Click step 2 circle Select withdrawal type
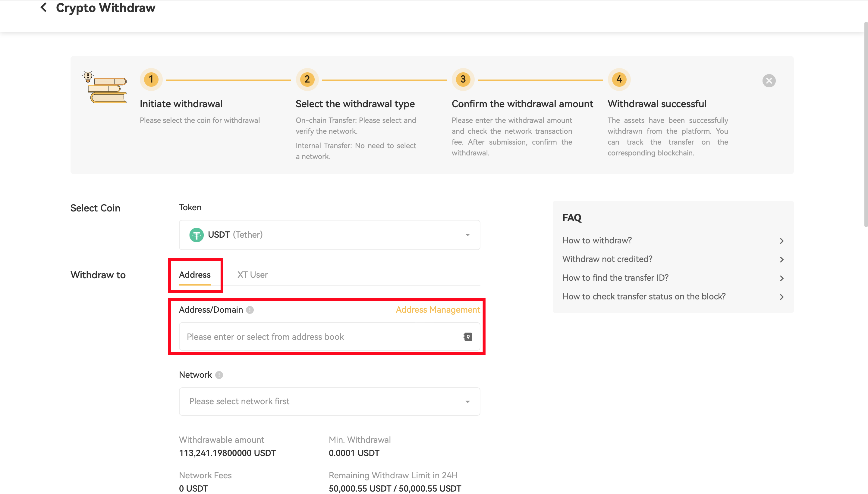Screen dimensions: 868x494 point(307,80)
